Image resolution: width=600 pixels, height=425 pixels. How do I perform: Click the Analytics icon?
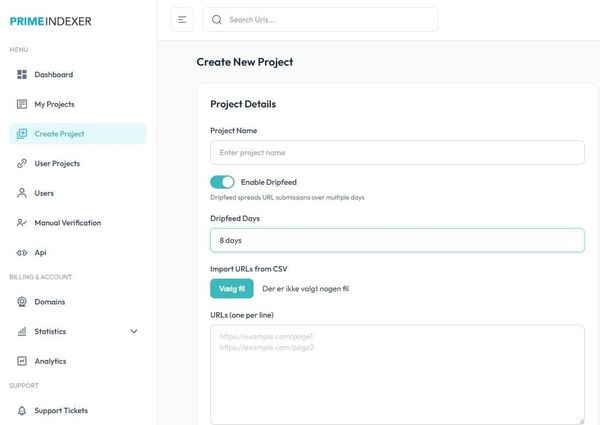click(x=22, y=361)
